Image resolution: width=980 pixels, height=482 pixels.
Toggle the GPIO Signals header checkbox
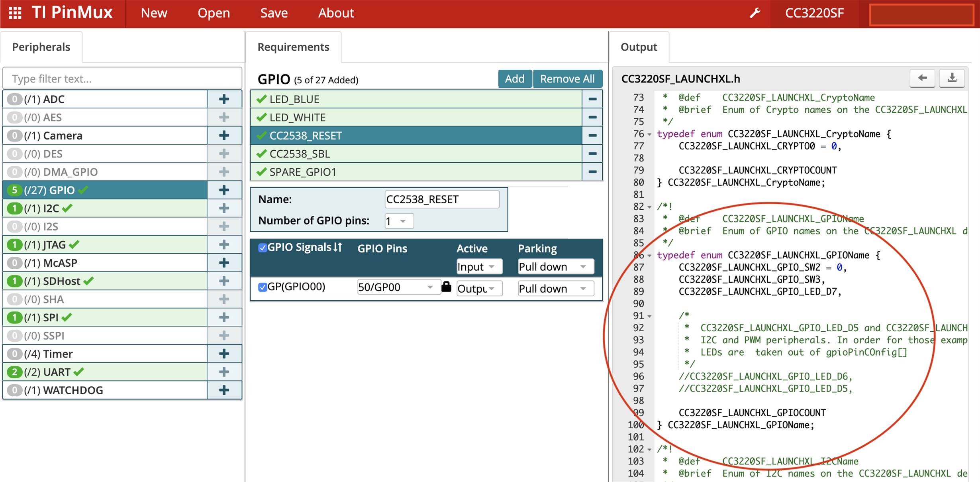262,248
